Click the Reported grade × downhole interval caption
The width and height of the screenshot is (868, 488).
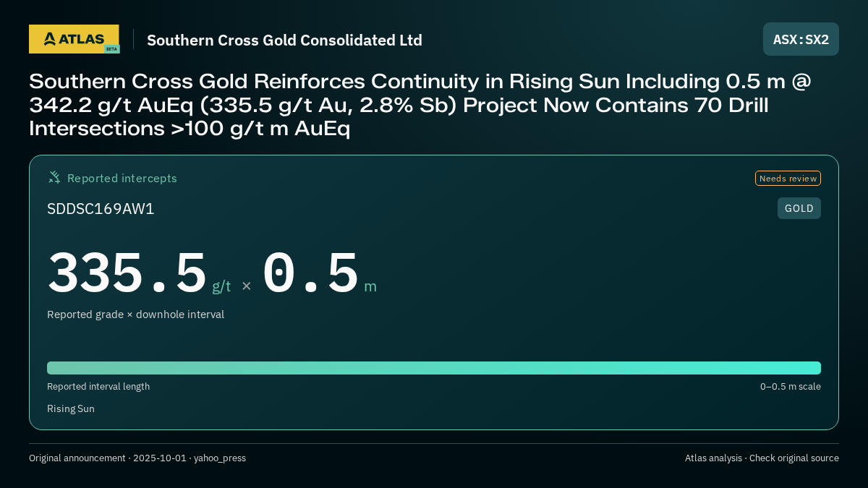point(135,314)
